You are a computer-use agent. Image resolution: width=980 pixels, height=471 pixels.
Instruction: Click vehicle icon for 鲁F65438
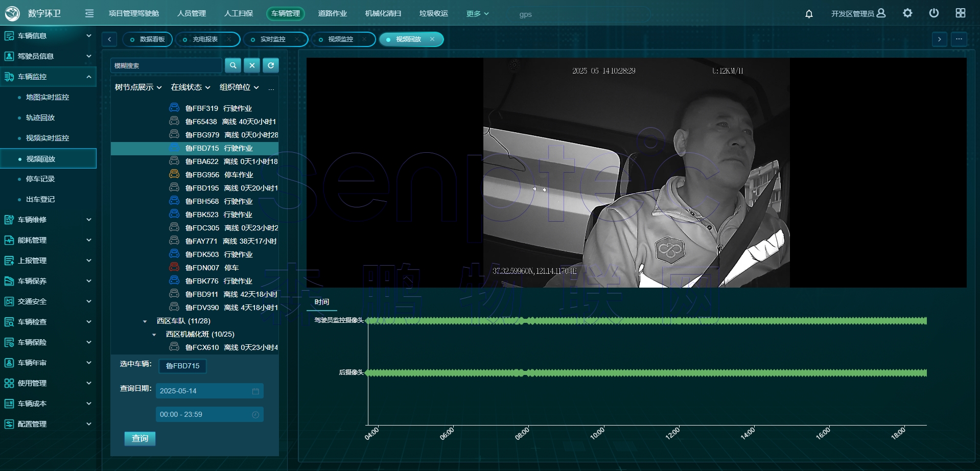click(174, 121)
